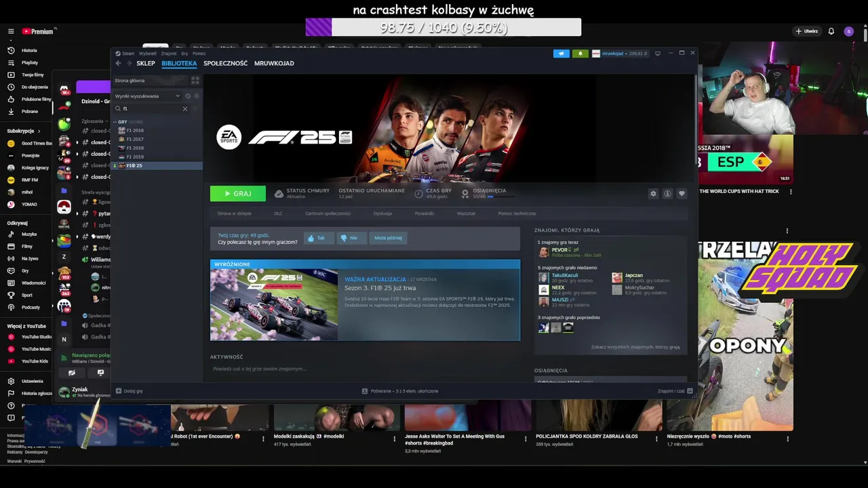
Task: Click the achievements icon beside OSIĄGNIĘCIA
Action: tap(465, 194)
